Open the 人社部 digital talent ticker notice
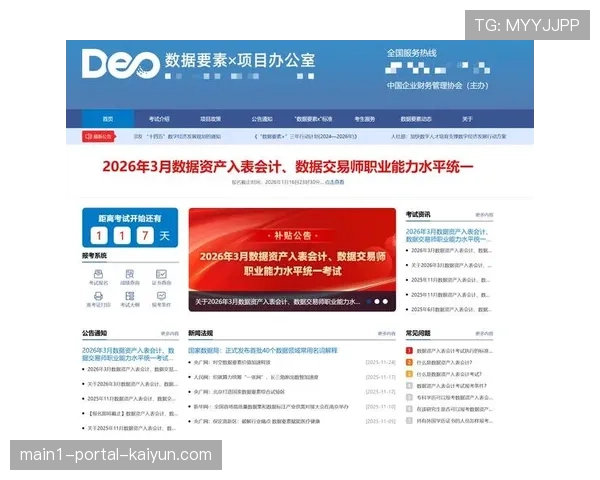The height and width of the screenshot is (480, 600). [x=448, y=136]
